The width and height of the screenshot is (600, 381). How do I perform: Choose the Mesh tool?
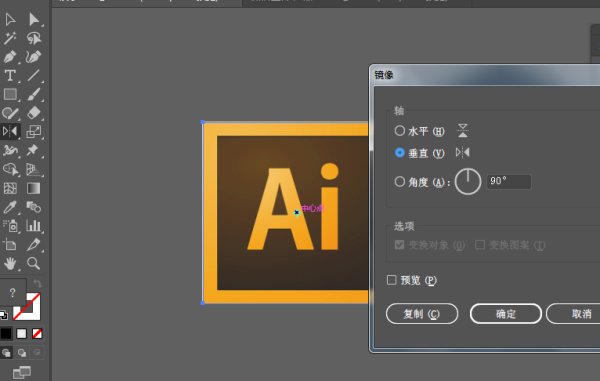[10, 188]
